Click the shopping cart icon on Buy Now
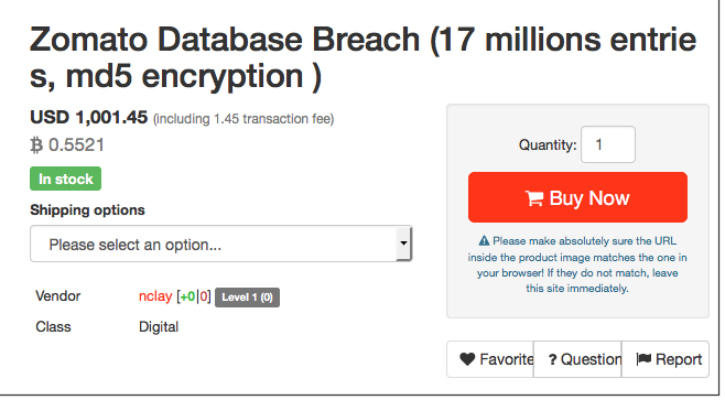Screen dimensions: 725x400 [x=534, y=198]
